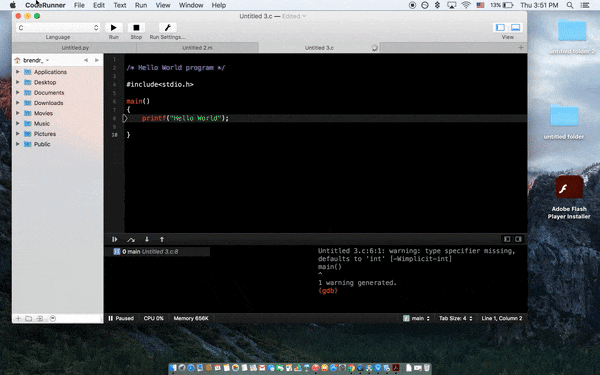
Task: Click the Paused status indicator
Action: tap(121, 318)
